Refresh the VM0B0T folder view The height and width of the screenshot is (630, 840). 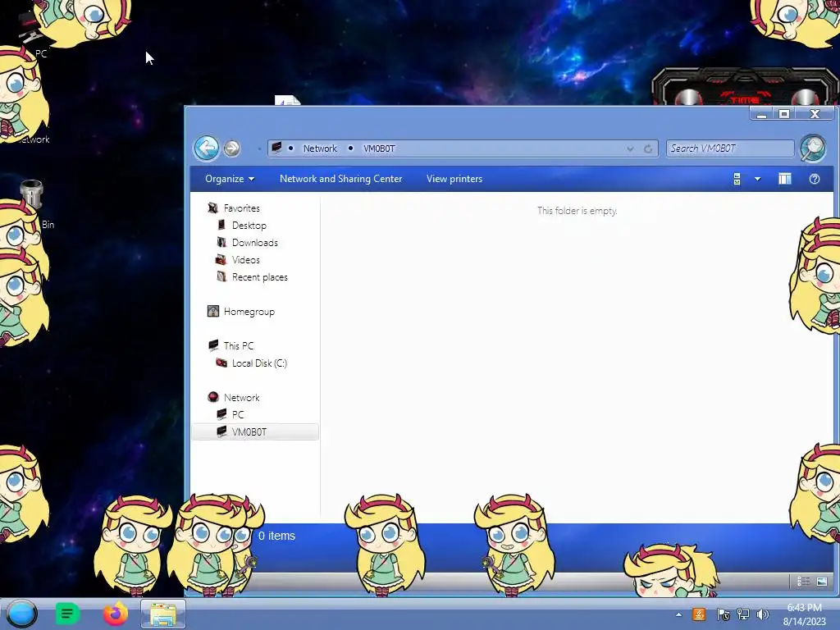[648, 149]
